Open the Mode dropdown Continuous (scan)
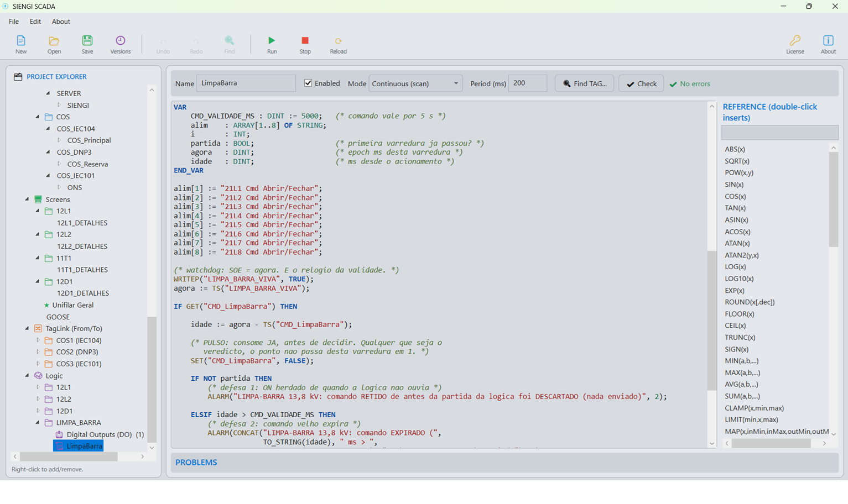Viewport: 848px width, 504px height. tap(415, 83)
